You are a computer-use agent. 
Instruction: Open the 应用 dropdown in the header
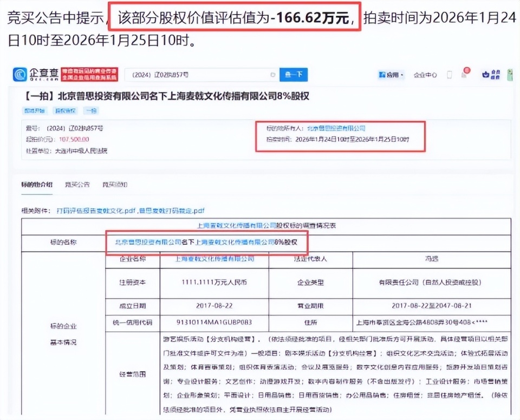point(391,75)
